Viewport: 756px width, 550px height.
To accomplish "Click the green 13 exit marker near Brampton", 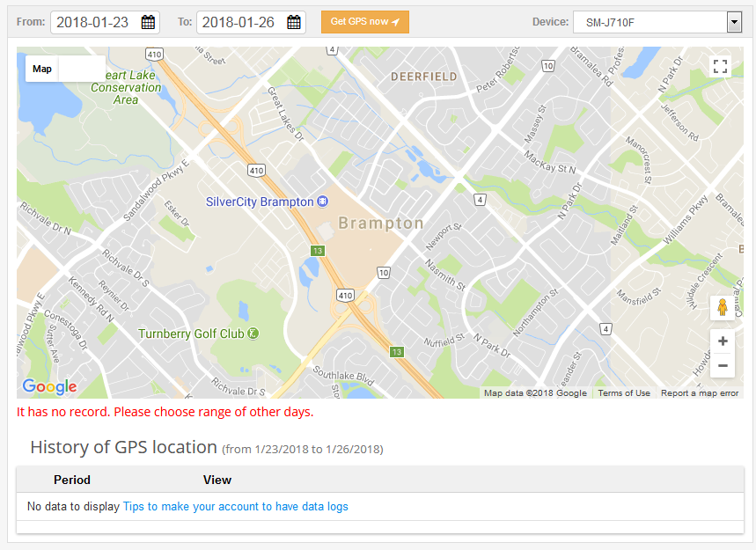I will coord(317,251).
